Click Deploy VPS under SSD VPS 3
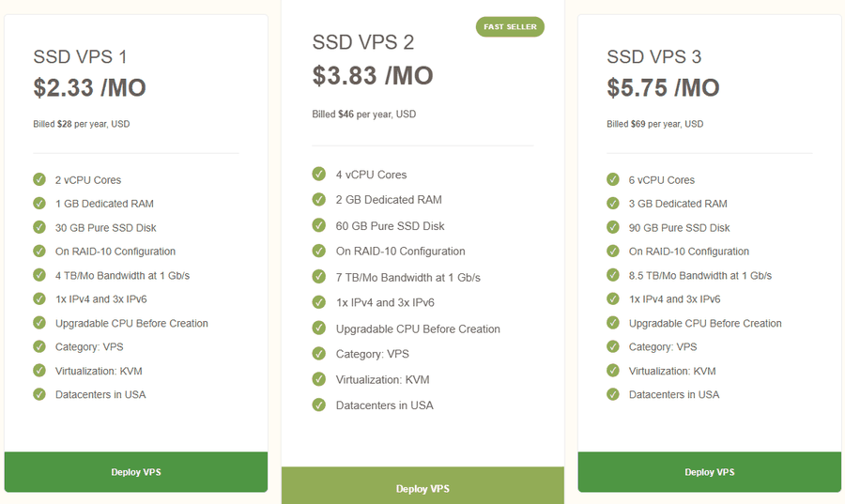The width and height of the screenshot is (845, 504). 709,472
